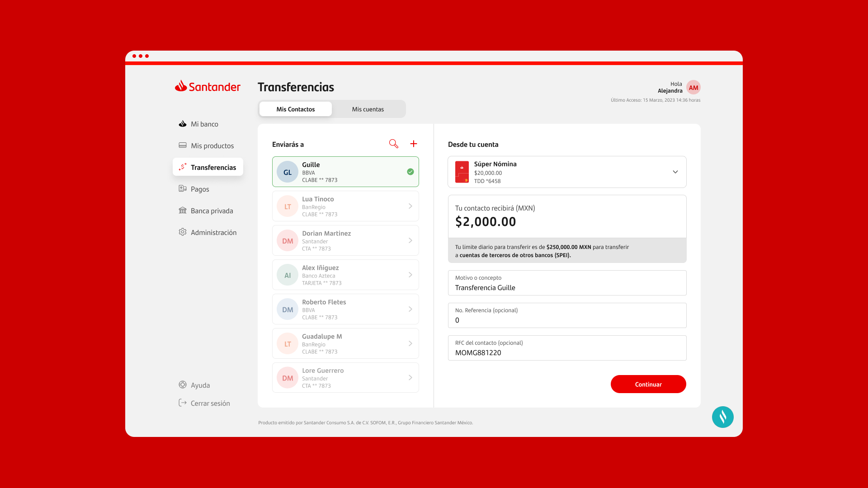Click the AM profile avatar
This screenshot has height=488, width=868.
[x=693, y=88]
